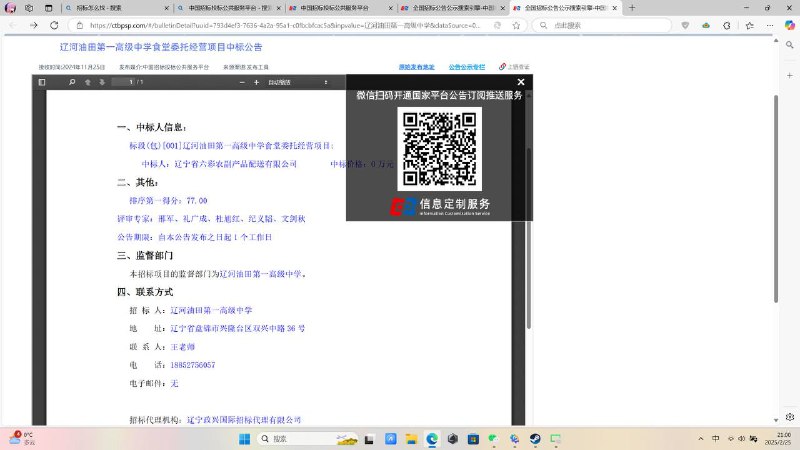800x450 pixels.
Task: Open the taskbar clock and date
Action: click(x=778, y=438)
